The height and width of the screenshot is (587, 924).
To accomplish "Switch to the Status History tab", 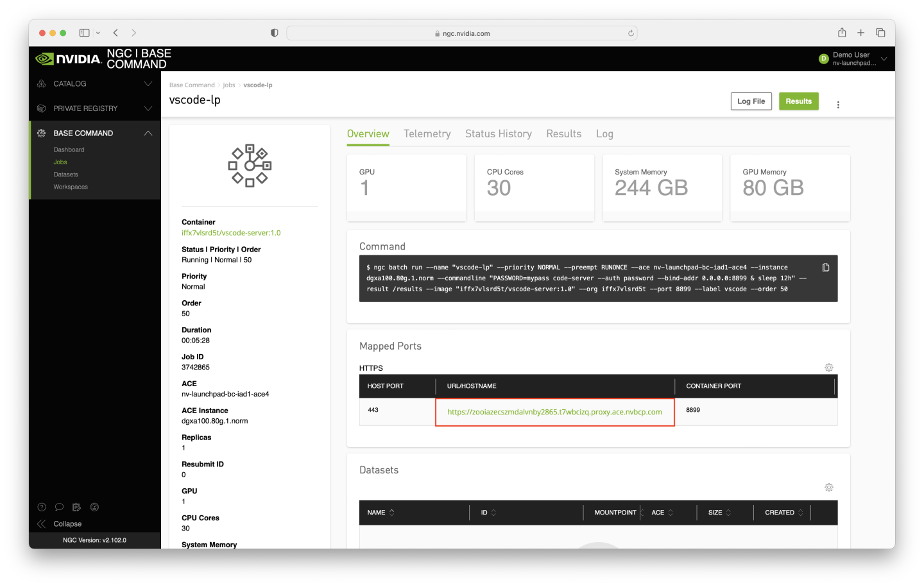I will 498,133.
